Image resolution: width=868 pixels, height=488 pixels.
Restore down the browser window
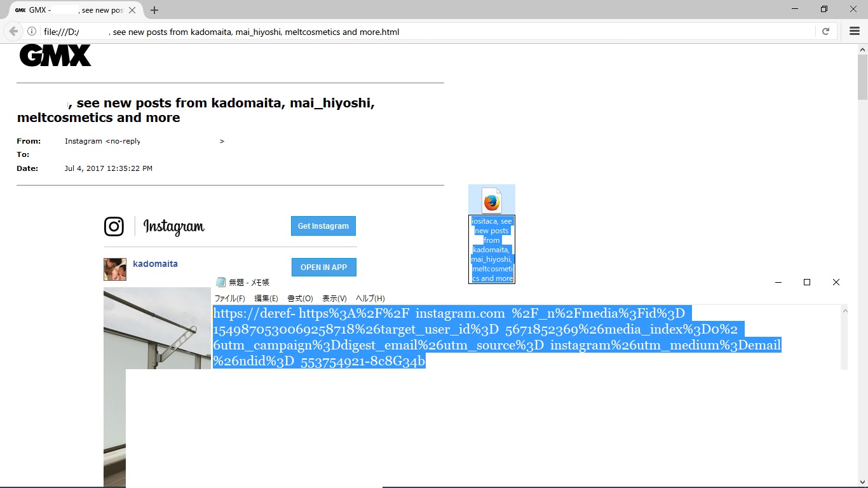(824, 9)
